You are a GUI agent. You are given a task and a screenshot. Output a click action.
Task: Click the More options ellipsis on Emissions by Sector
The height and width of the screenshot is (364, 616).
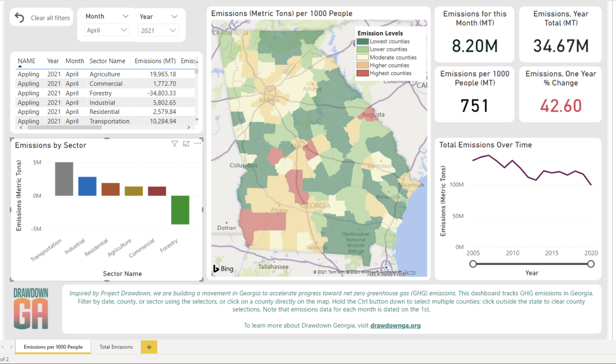point(197,144)
